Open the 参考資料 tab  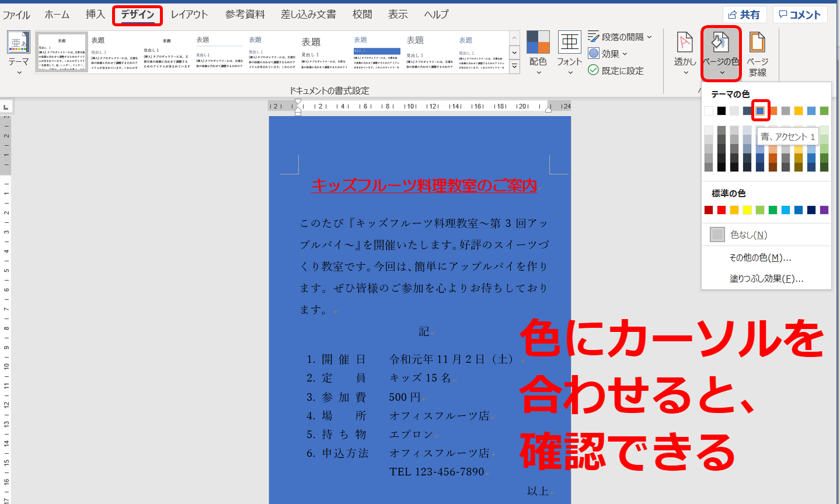pyautogui.click(x=245, y=15)
